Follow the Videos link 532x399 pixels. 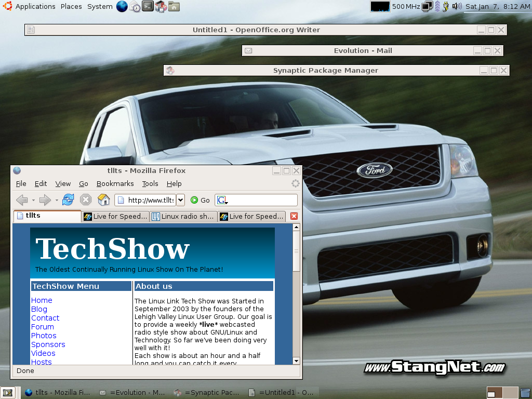pyautogui.click(x=43, y=353)
